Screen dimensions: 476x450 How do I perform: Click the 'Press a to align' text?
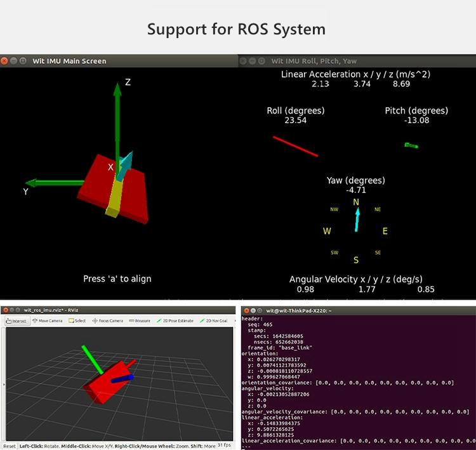(x=117, y=279)
